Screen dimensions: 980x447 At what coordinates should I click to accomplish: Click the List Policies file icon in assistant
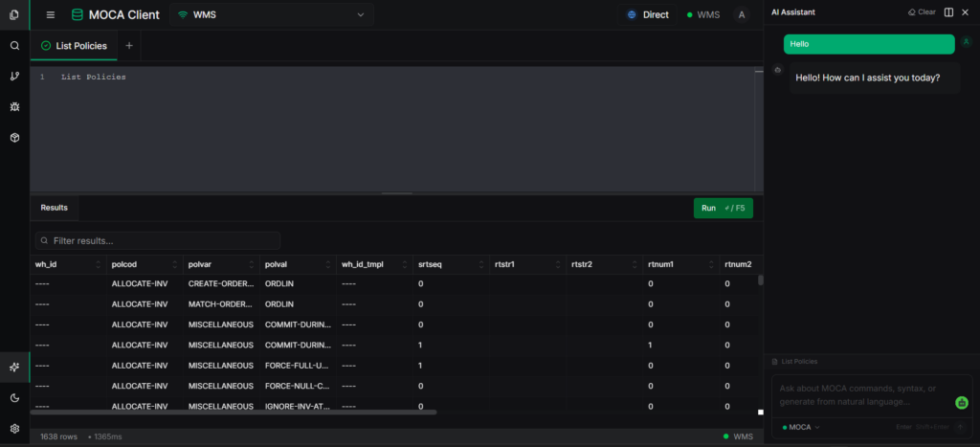click(x=775, y=362)
